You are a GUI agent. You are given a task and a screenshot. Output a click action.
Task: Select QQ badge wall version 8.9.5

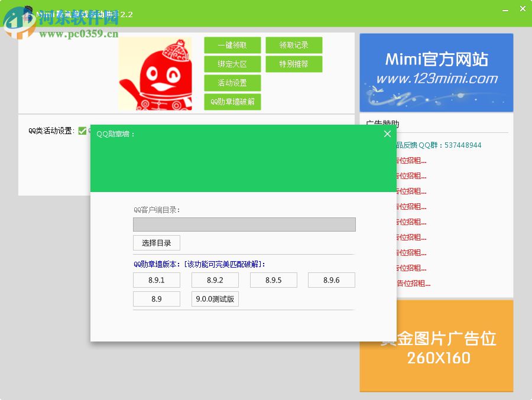[273, 280]
